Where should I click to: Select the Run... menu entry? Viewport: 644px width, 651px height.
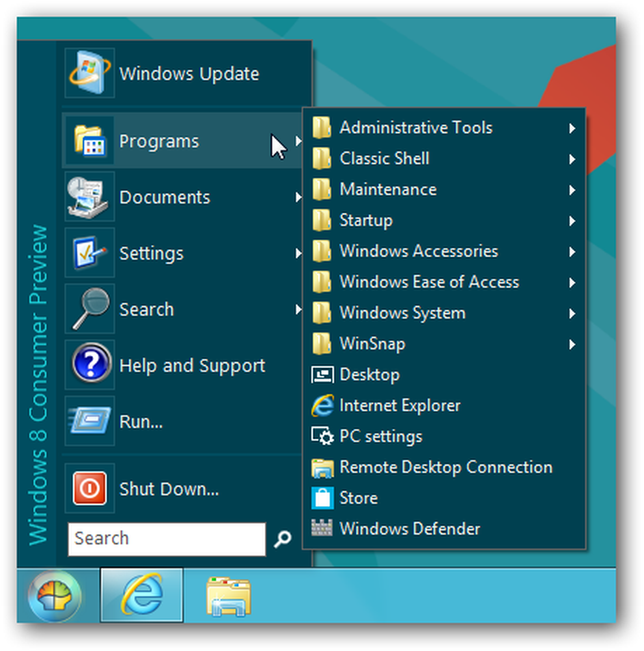coord(183,421)
